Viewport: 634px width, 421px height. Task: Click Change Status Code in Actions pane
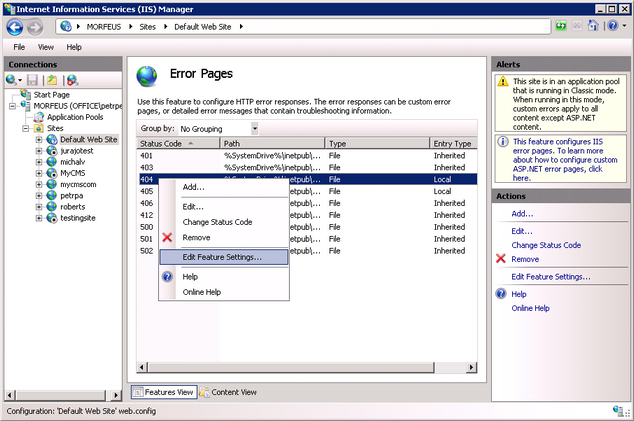[x=546, y=245]
